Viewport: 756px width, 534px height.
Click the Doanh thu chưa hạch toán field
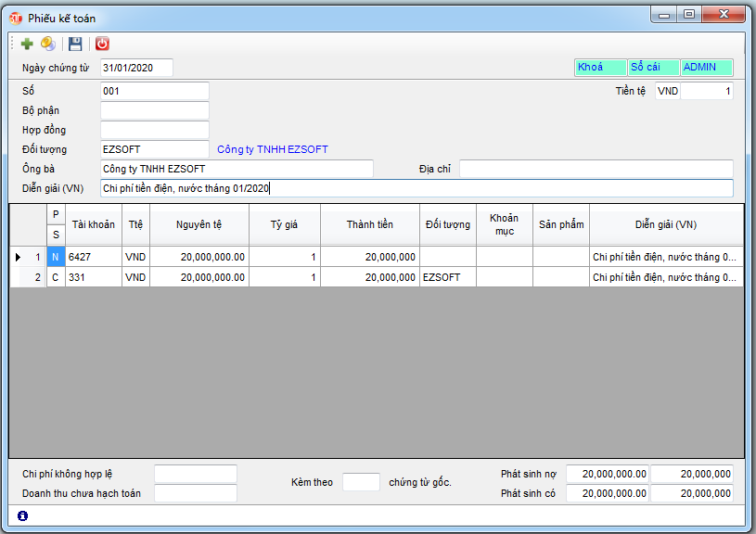pos(196,493)
